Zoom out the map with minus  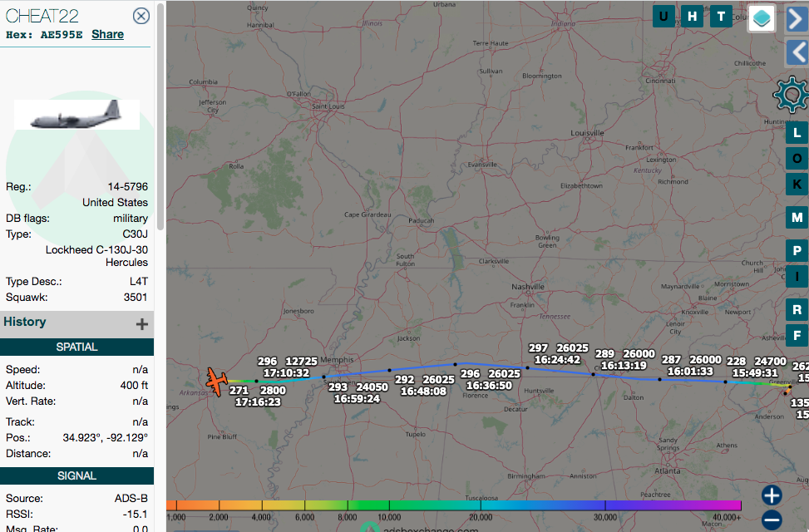[772, 520]
